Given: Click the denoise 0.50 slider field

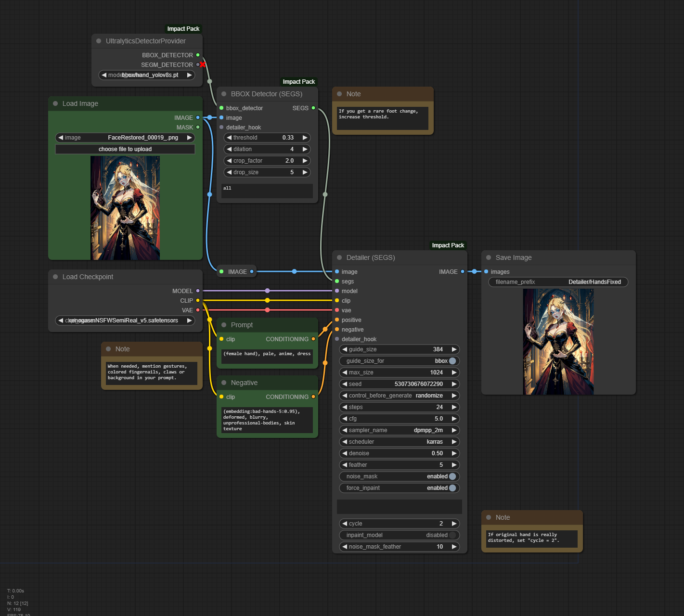Looking at the screenshot, I should coord(399,453).
